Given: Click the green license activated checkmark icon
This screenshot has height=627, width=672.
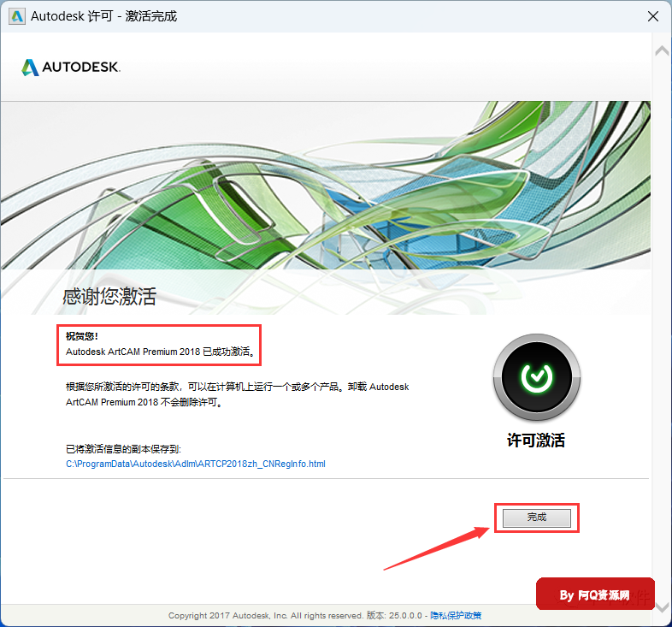Looking at the screenshot, I should [x=537, y=377].
